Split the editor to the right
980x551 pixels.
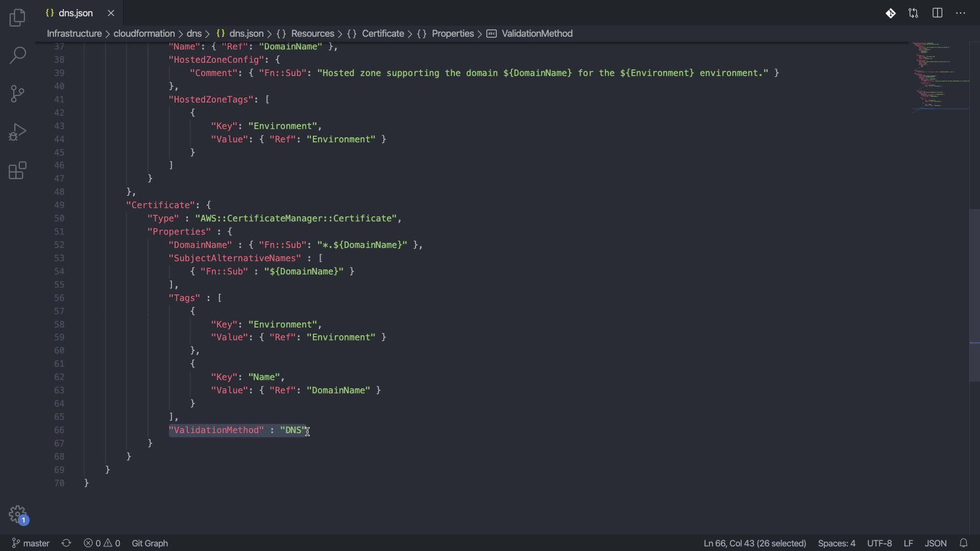coord(937,13)
